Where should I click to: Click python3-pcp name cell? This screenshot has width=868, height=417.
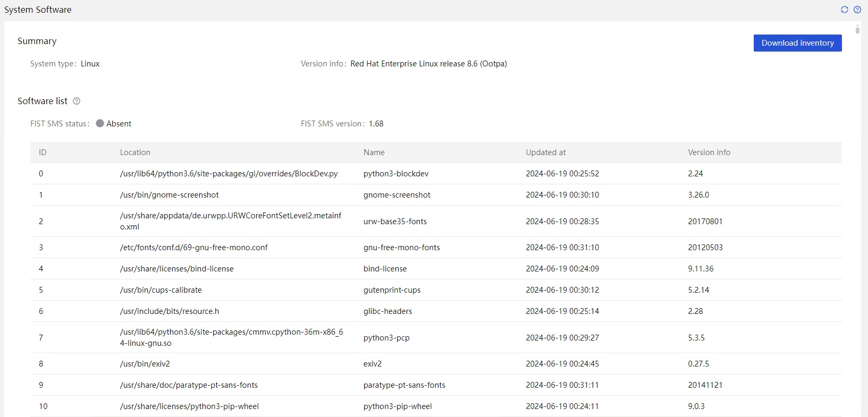386,338
